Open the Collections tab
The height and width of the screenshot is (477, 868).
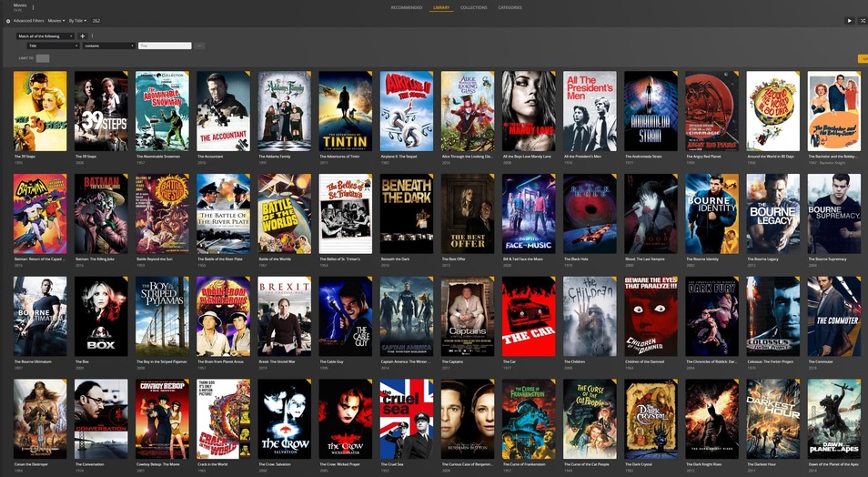pyautogui.click(x=474, y=8)
